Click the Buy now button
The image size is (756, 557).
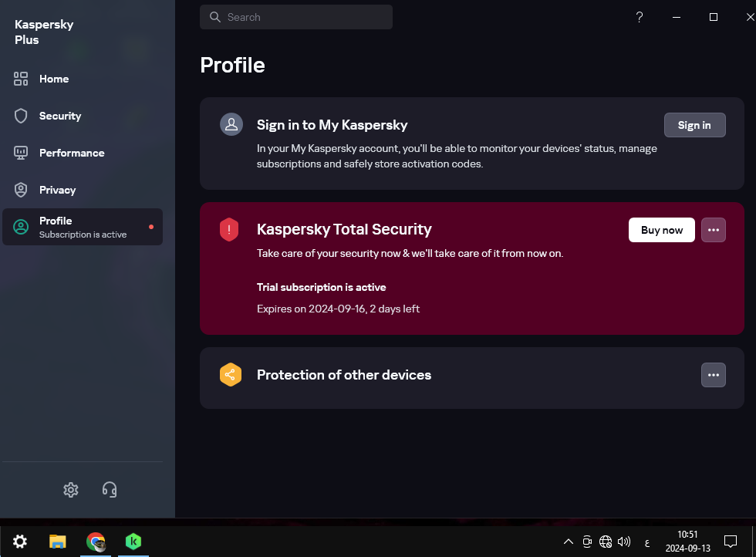point(662,230)
